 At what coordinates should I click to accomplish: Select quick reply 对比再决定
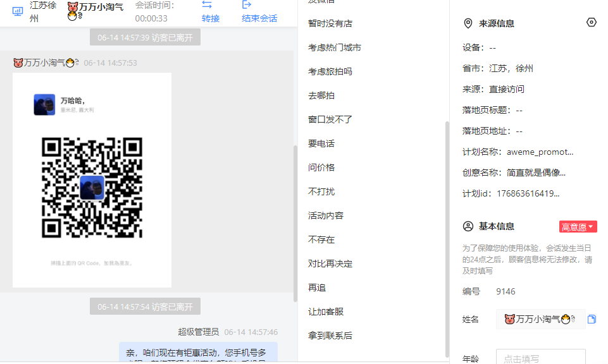pyautogui.click(x=330, y=264)
